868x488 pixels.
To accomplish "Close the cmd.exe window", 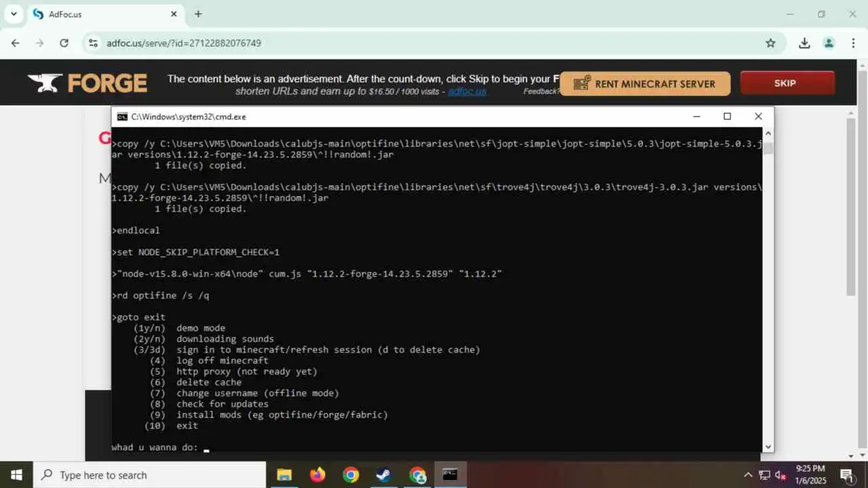I will [758, 117].
